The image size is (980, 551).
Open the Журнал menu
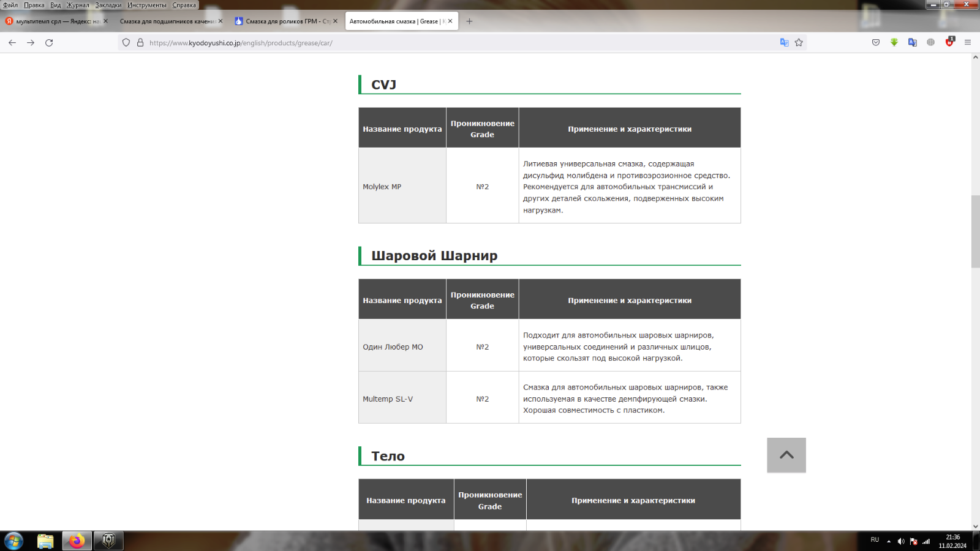[78, 5]
